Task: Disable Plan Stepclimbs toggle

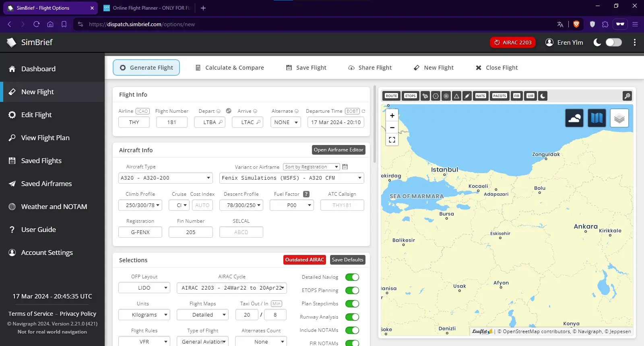Action: pos(352,304)
